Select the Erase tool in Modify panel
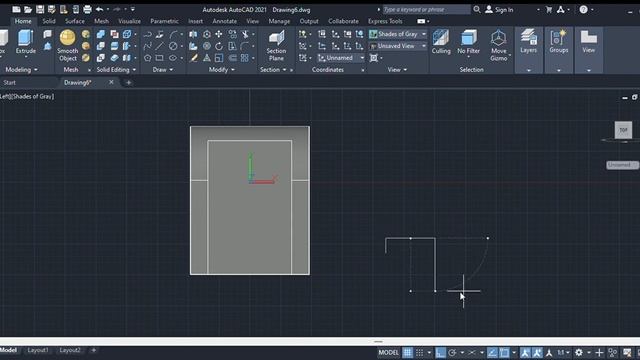 coord(194,58)
